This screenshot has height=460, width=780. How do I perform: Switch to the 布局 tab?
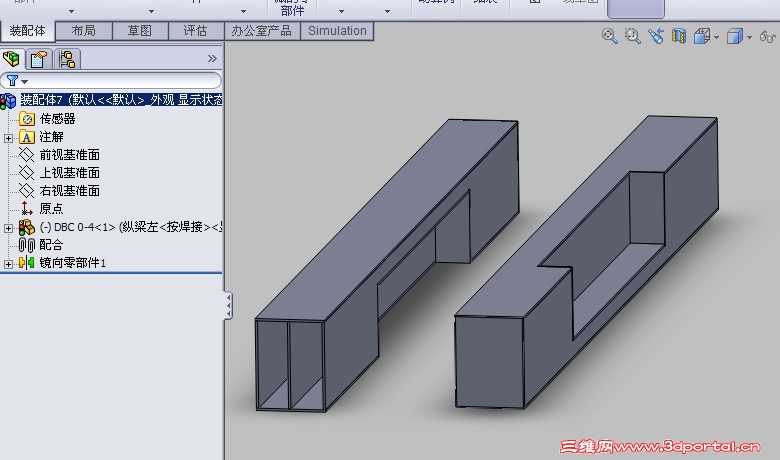(x=84, y=31)
